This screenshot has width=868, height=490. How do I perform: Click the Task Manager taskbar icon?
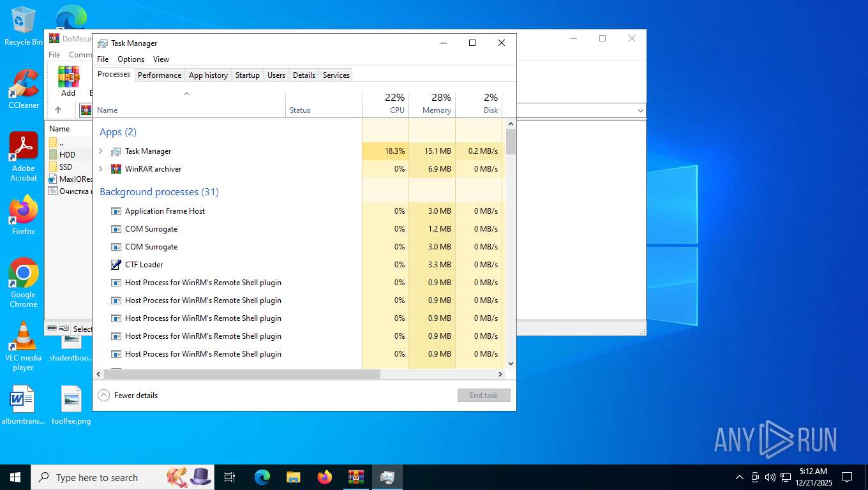pyautogui.click(x=387, y=477)
